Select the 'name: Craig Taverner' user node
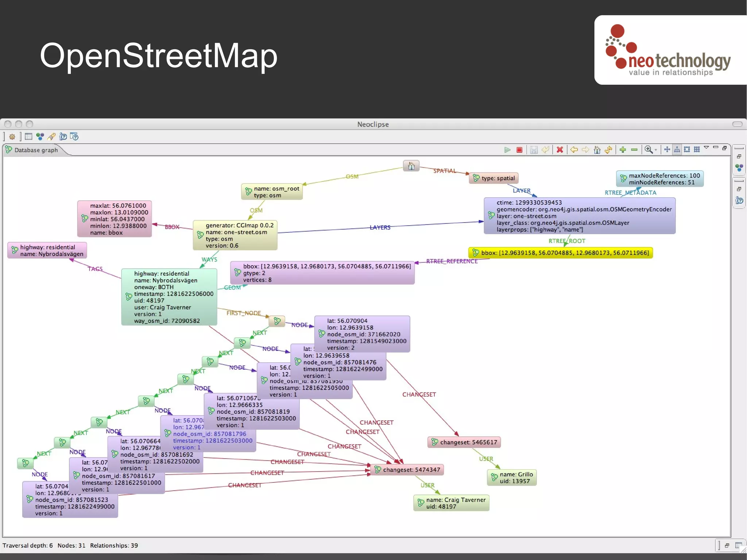 [x=451, y=503]
